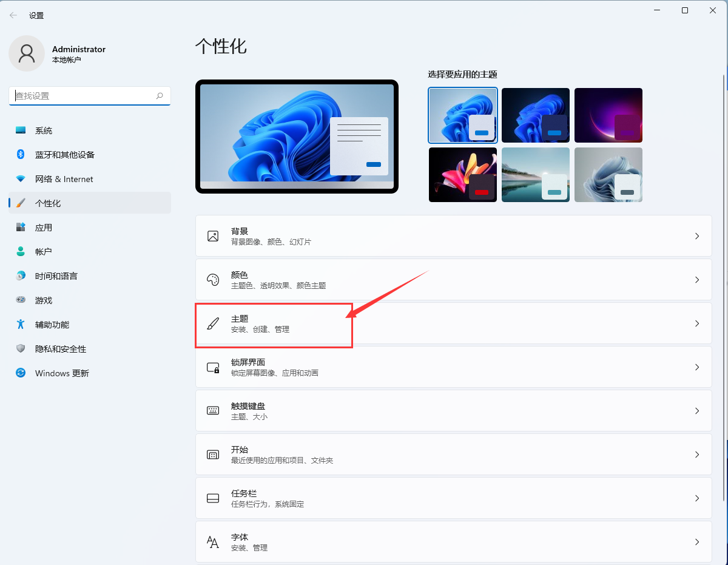Open 隐私和安全性 settings category
This screenshot has width=728, height=565.
coord(90,349)
